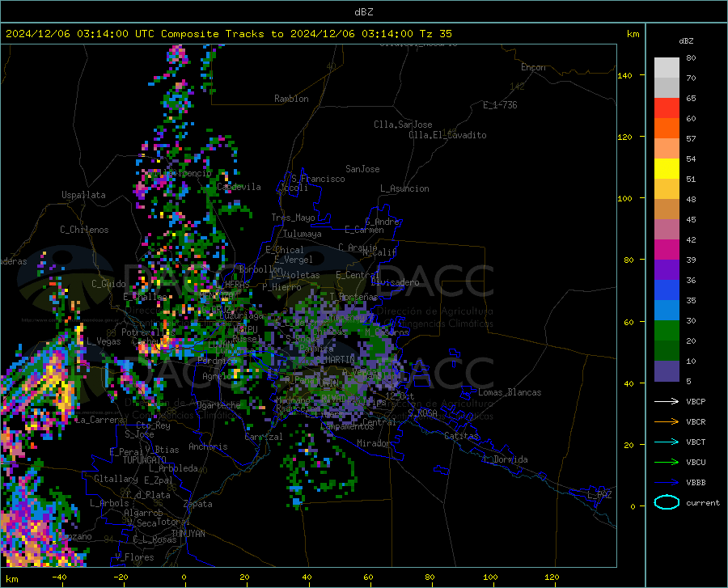Click the 'Ugarteche' place label
Image resolution: width=728 pixels, height=588 pixels.
(x=218, y=405)
